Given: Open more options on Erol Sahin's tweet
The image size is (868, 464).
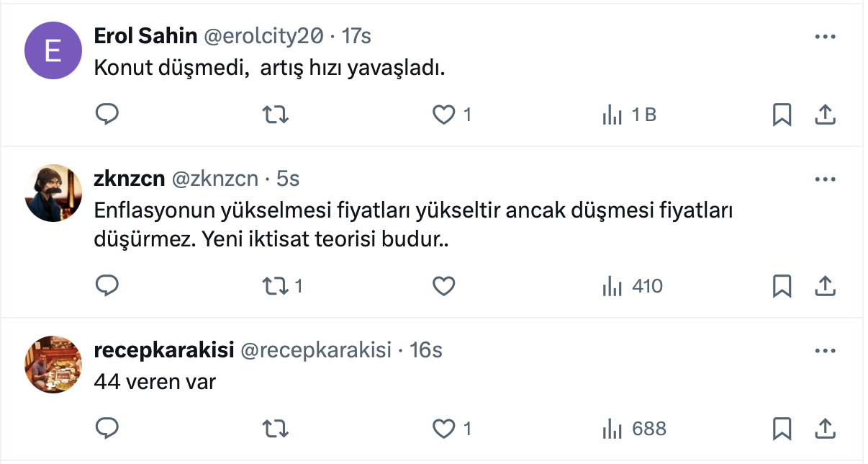Looking at the screenshot, I should coord(825,36).
